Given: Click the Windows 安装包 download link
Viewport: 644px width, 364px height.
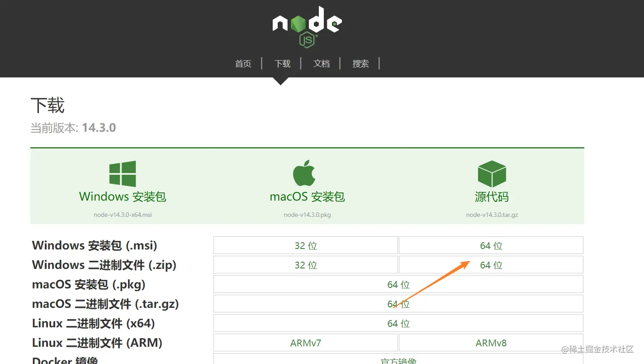Looking at the screenshot, I should (123, 196).
